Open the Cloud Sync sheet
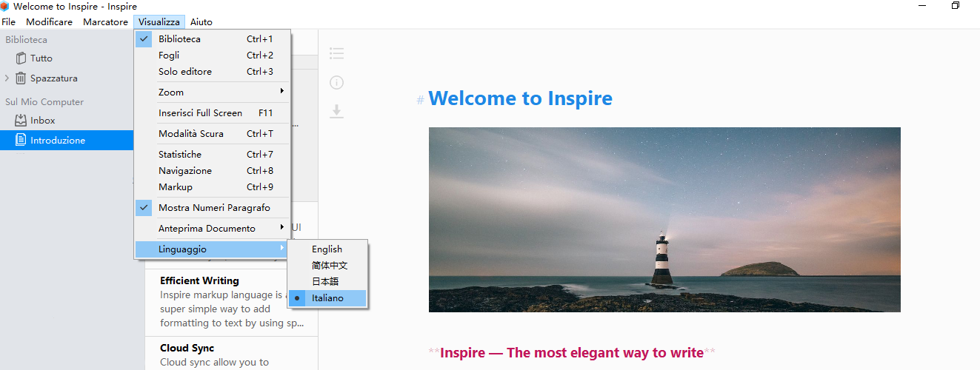 [x=231, y=354]
